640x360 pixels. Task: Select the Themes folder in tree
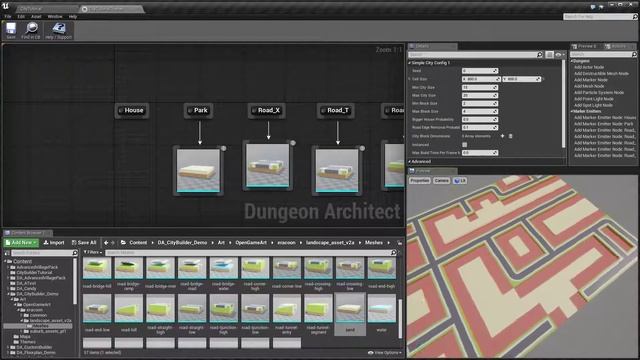pos(28,342)
